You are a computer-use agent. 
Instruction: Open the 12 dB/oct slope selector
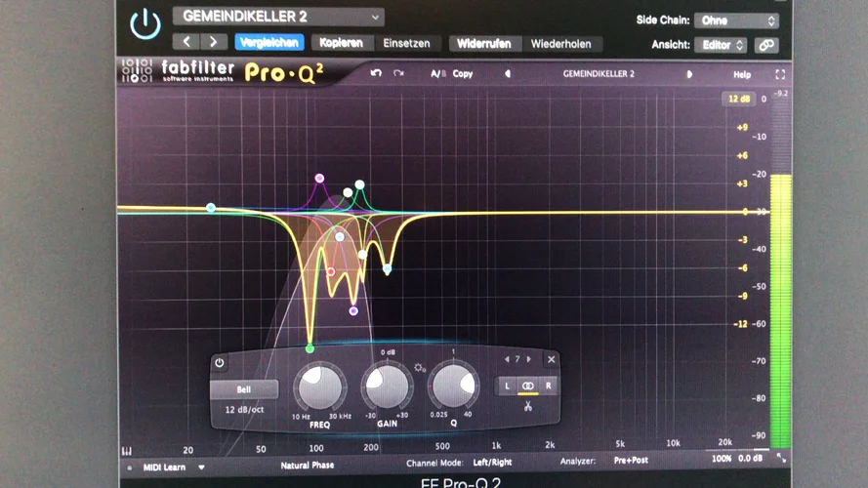[244, 410]
